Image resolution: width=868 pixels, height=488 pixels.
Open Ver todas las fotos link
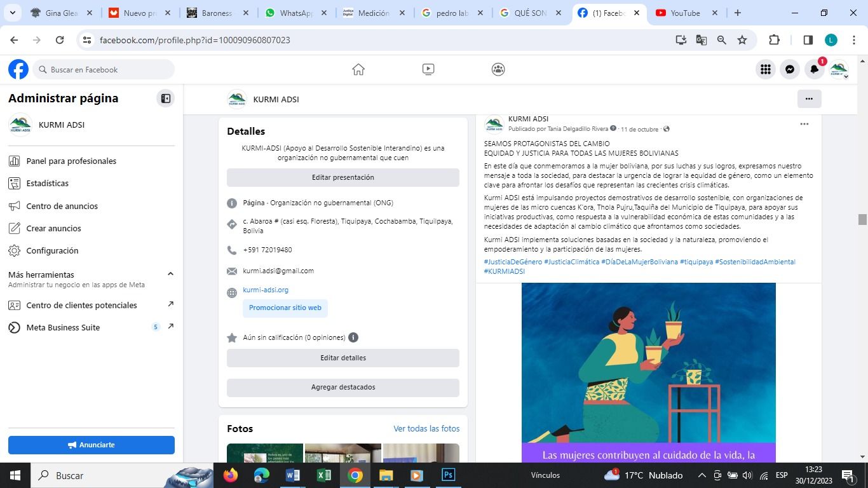tap(426, 429)
